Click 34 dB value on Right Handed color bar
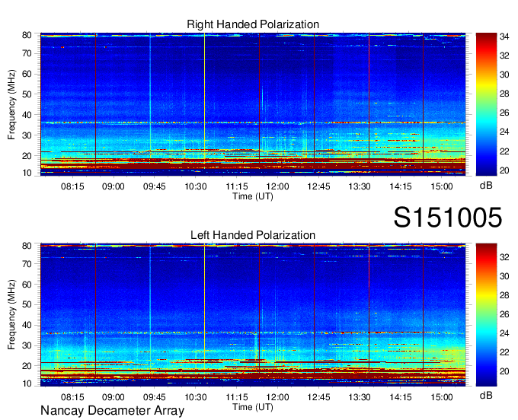The height and width of the screenshot is (420, 518). coord(504,37)
